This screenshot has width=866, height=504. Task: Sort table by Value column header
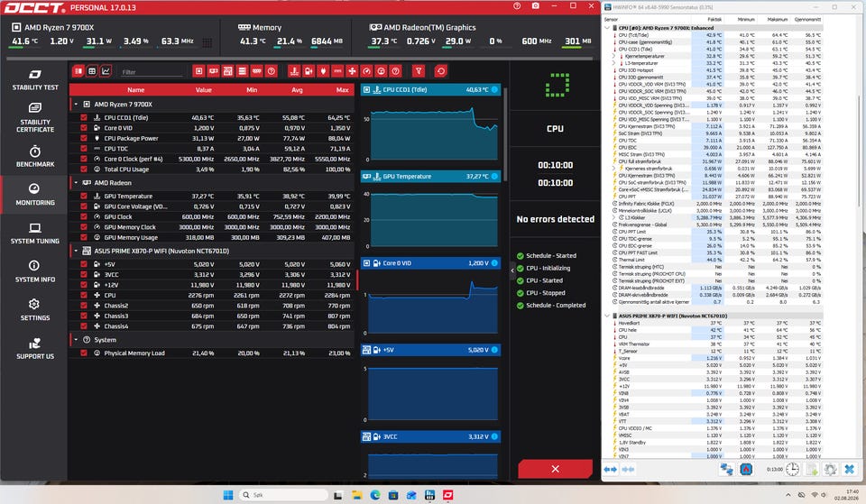pyautogui.click(x=203, y=89)
